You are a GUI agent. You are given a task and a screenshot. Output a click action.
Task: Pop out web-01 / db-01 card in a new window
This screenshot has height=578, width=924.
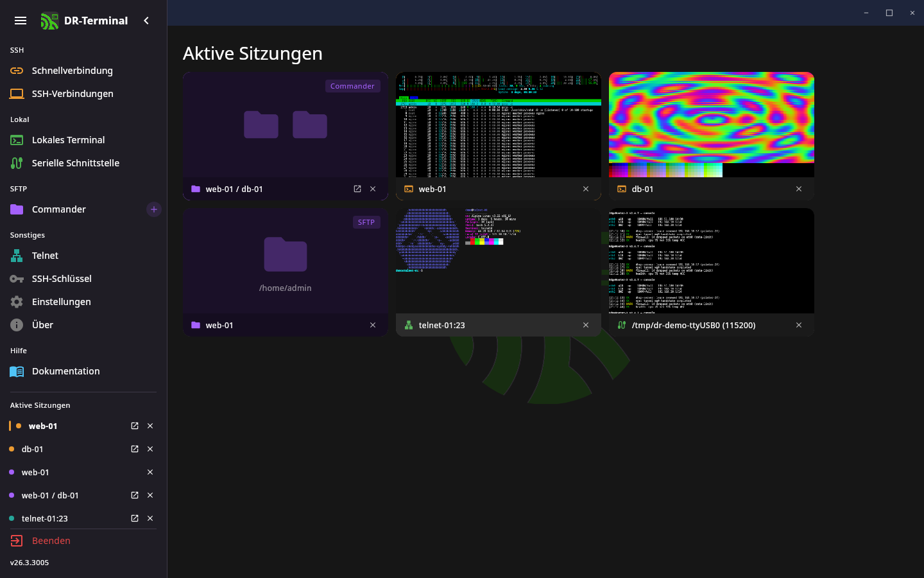coord(357,189)
